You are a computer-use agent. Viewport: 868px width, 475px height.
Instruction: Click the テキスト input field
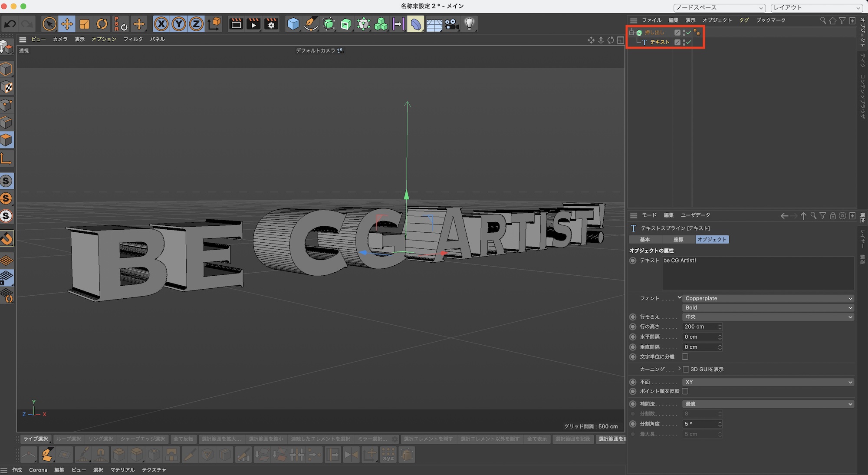coord(757,273)
